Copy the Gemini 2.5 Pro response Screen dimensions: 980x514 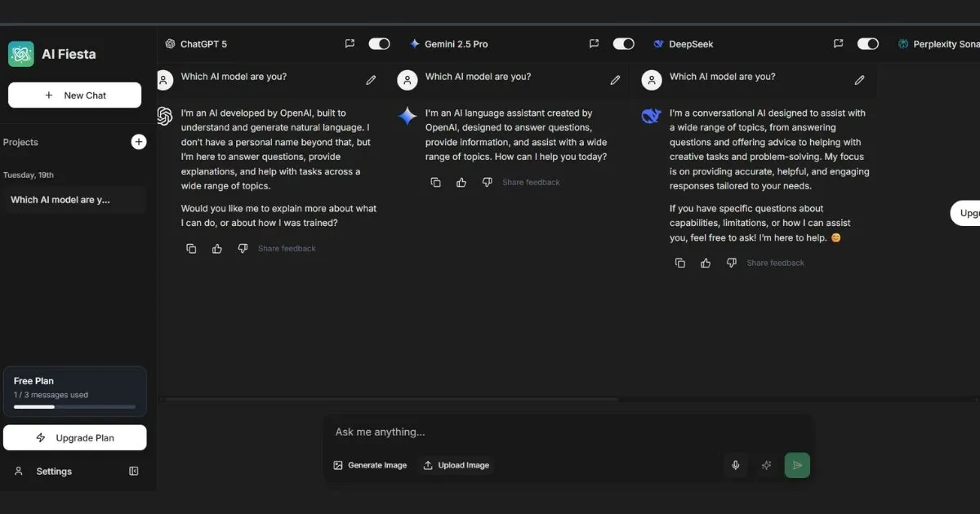[x=435, y=183]
